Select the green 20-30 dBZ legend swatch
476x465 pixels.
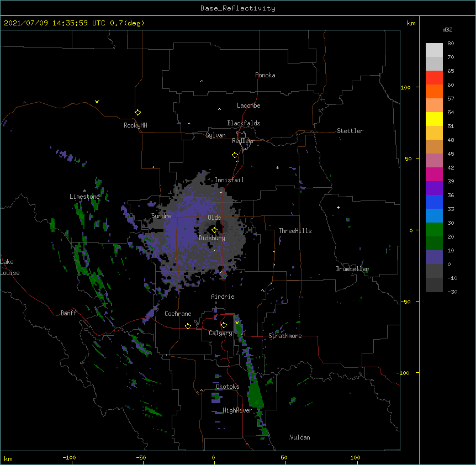tap(434, 230)
